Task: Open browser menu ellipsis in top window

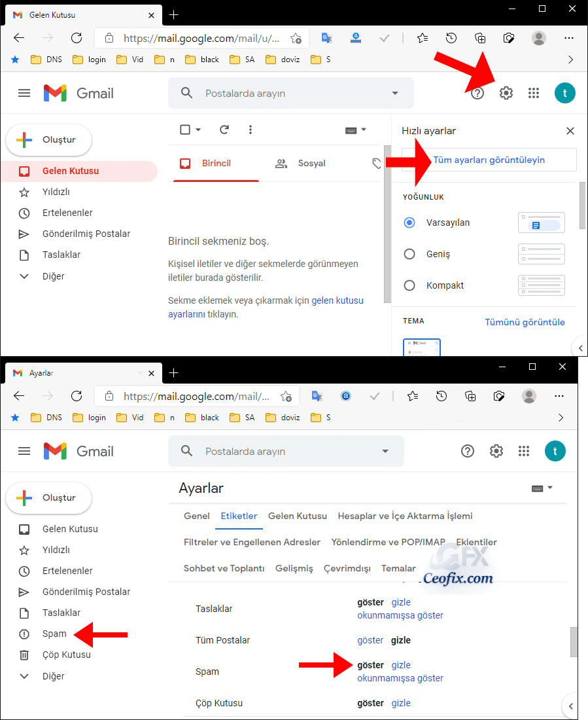Action: pyautogui.click(x=569, y=38)
